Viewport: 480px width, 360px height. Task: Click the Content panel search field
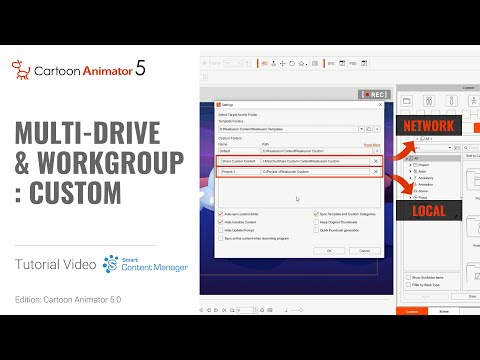pyautogui.click(x=471, y=148)
